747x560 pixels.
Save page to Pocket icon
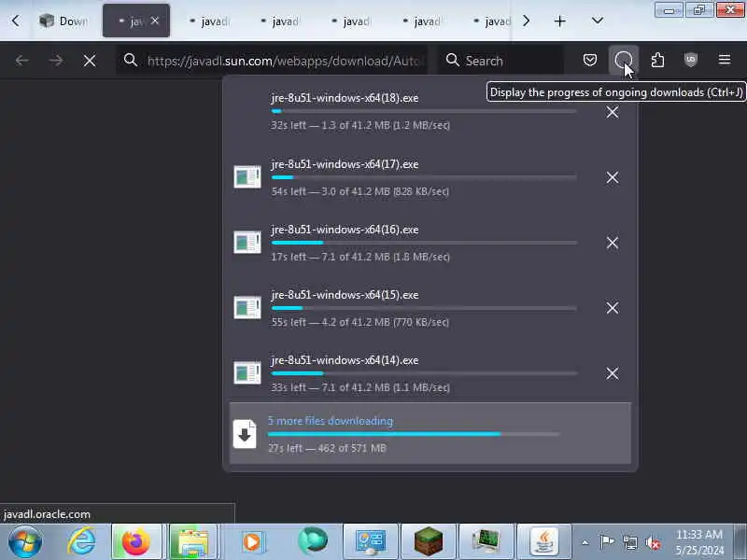tap(590, 60)
